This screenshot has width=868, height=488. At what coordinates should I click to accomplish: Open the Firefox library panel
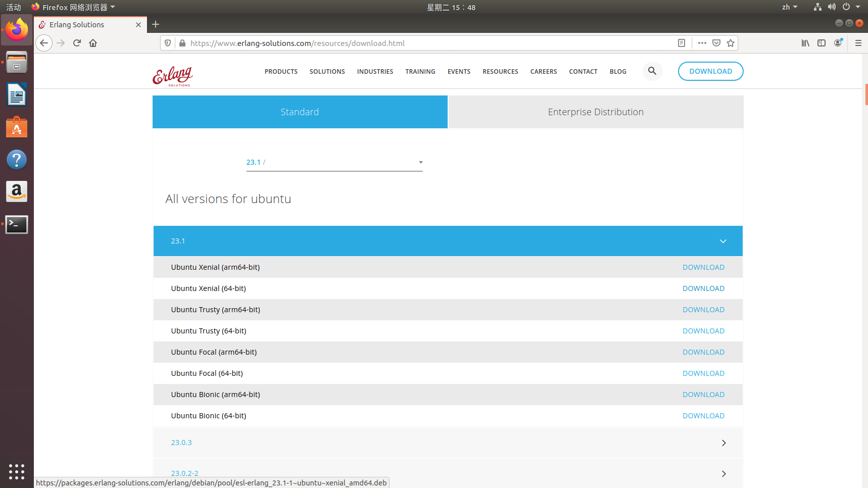pos(805,43)
